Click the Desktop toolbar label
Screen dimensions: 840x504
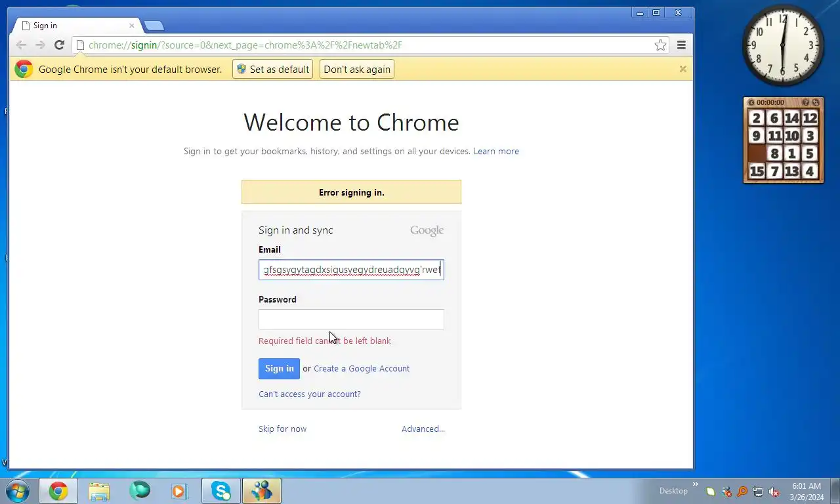coord(673,491)
